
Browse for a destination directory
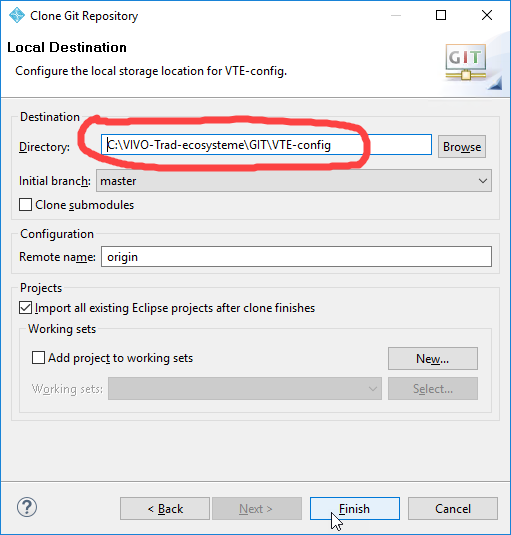coord(462,147)
